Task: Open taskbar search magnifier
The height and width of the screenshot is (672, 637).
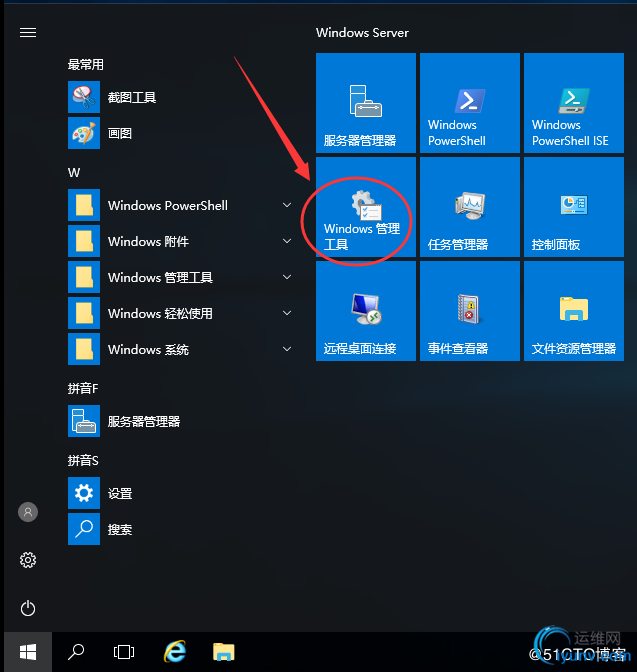Action: (76, 652)
